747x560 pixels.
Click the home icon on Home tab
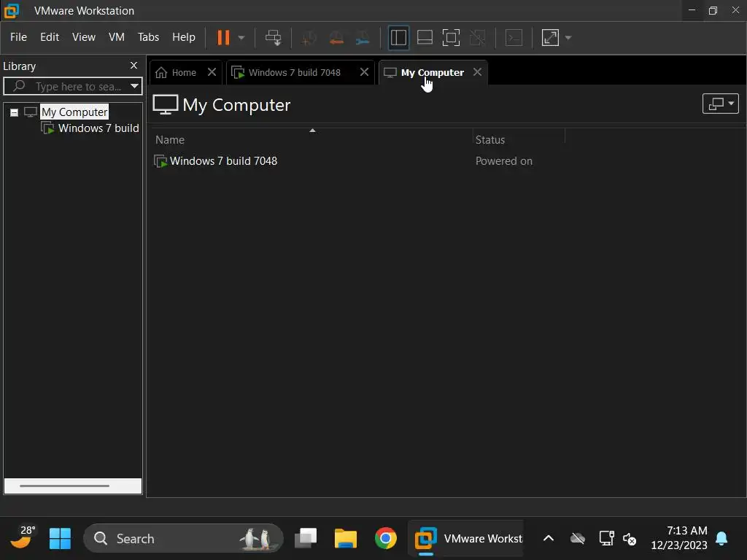[x=161, y=72]
